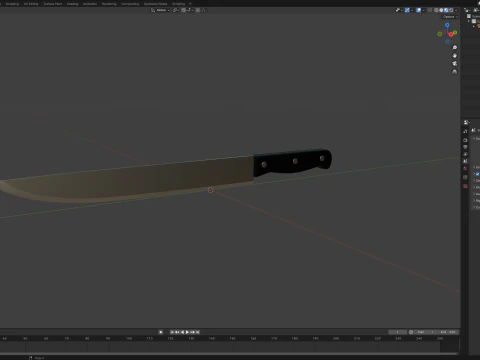Open the Global transform orientation dropdown
Viewport: 480px width, 360px height.
(161, 10)
